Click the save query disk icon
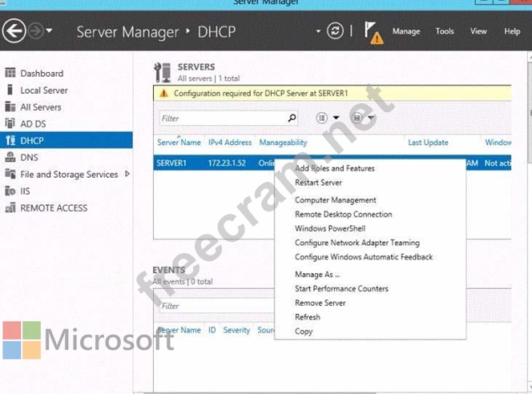Image resolution: width=532 pixels, height=394 pixels. (x=357, y=118)
